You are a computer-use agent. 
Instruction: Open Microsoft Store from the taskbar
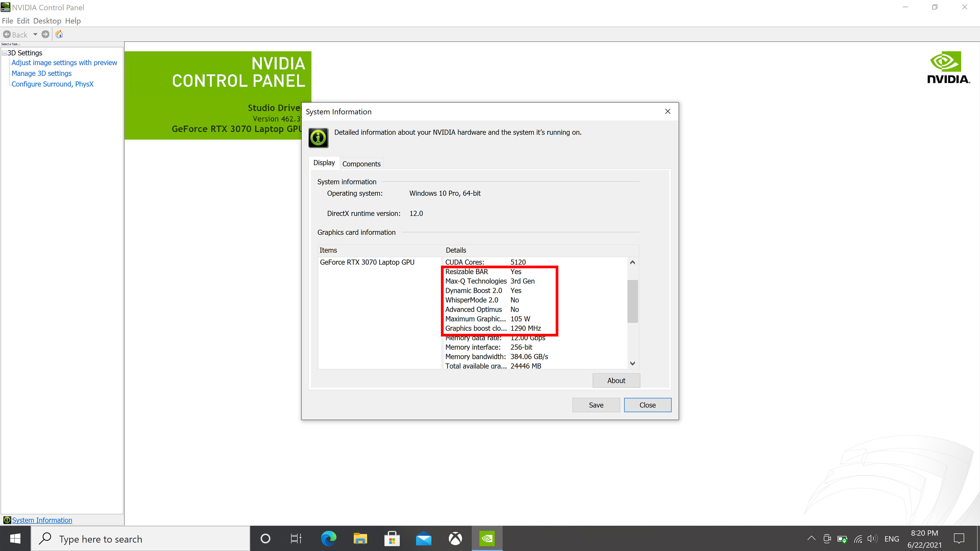[392, 539]
